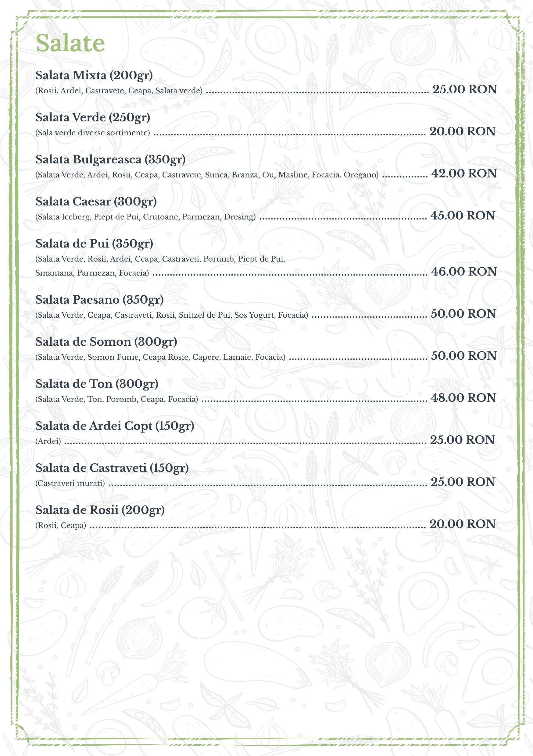This screenshot has height=756, width=533.
Task: Click the Salata Mixta 25.00 RON price
Action: (464, 89)
